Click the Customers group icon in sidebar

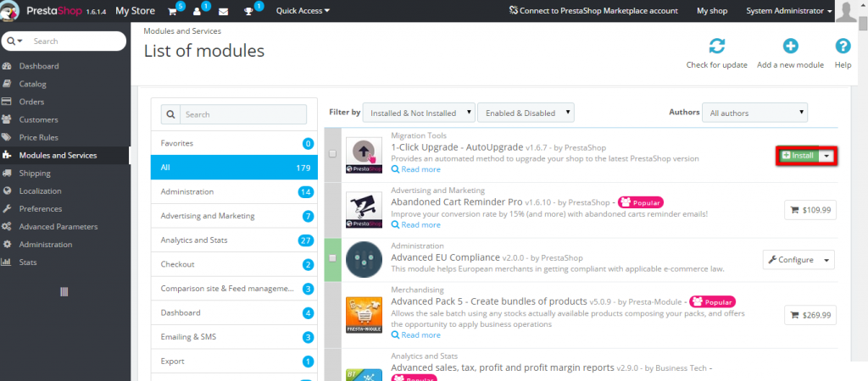[7, 119]
